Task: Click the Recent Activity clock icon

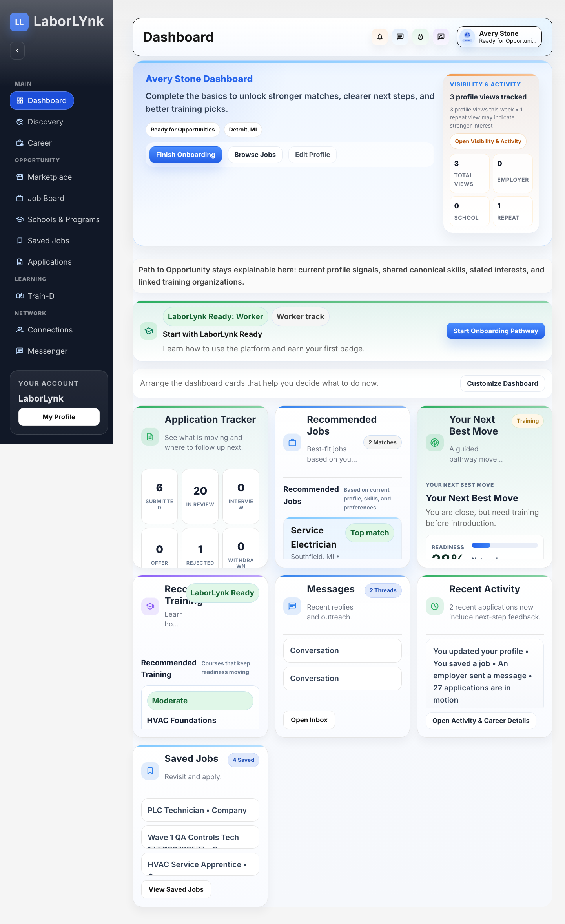Action: click(x=435, y=606)
